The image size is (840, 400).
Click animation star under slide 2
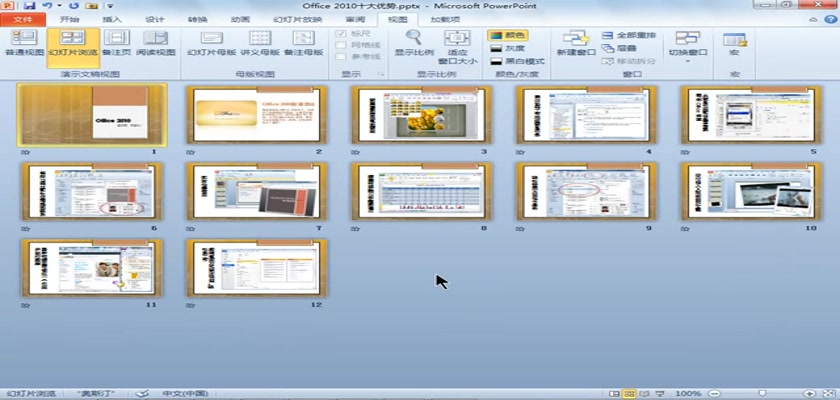[189, 152]
